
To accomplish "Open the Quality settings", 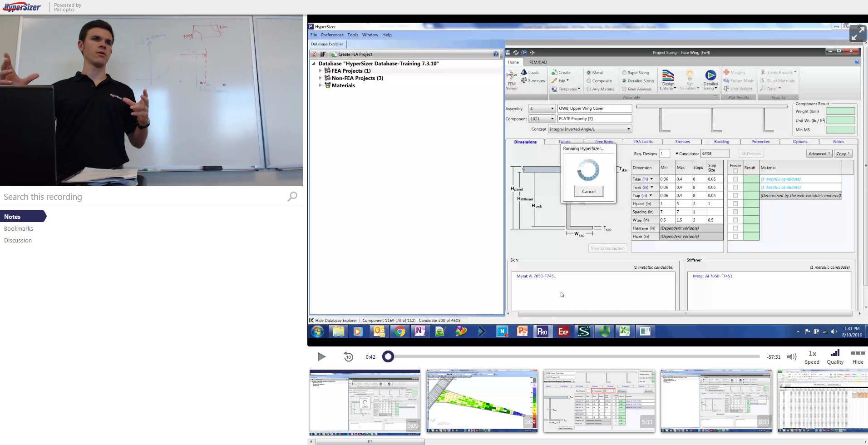I will pos(835,357).
